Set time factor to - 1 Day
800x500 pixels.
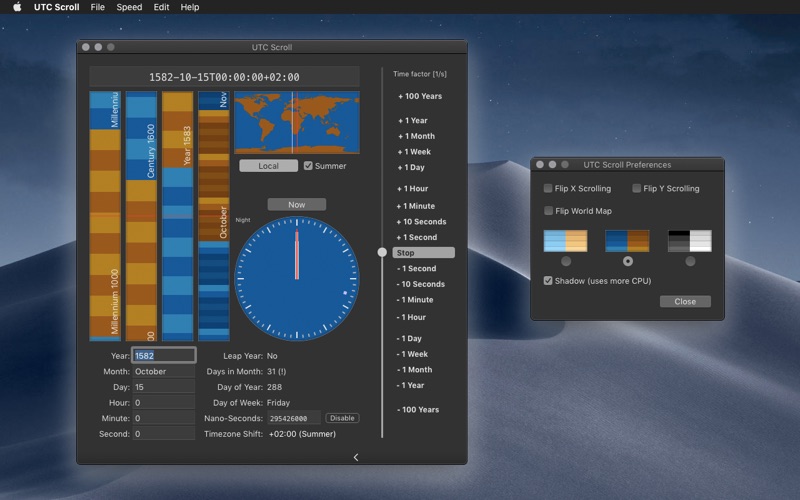(409, 338)
